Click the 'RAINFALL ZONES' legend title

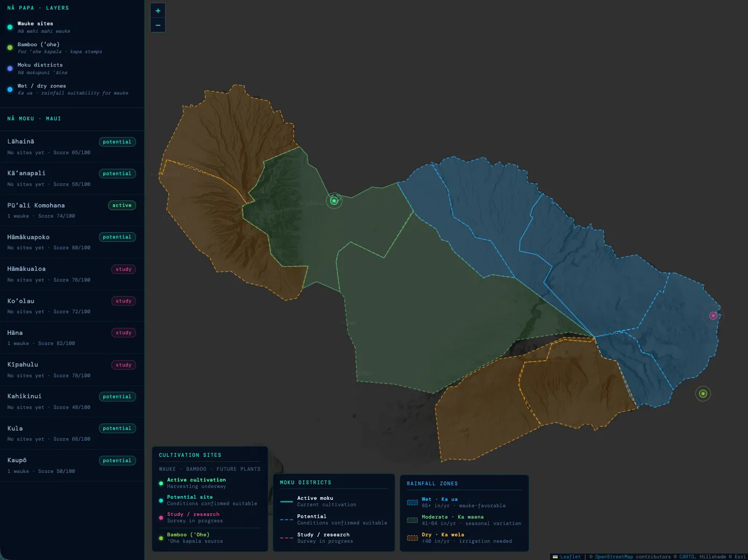[x=432, y=484]
